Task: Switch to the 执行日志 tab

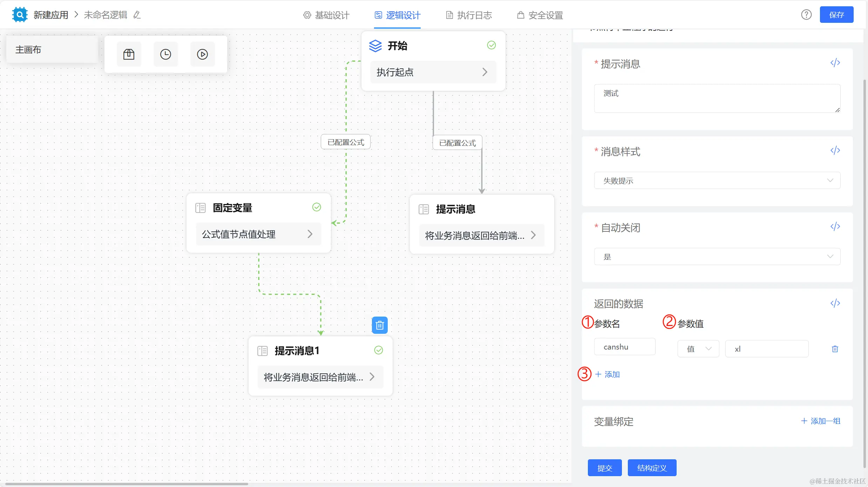Action: click(x=469, y=15)
